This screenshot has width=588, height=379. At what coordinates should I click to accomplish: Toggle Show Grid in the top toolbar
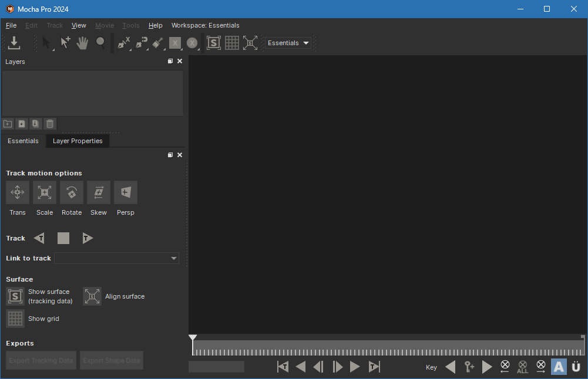pos(232,43)
